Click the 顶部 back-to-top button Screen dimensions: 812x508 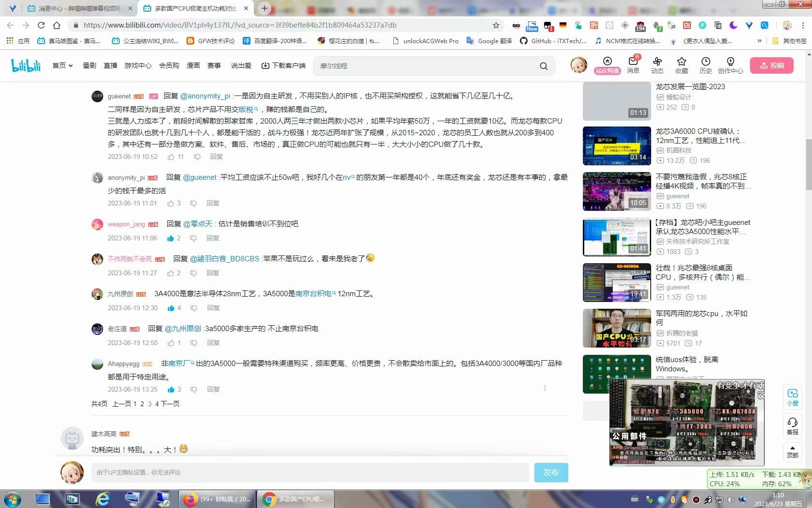click(x=793, y=452)
